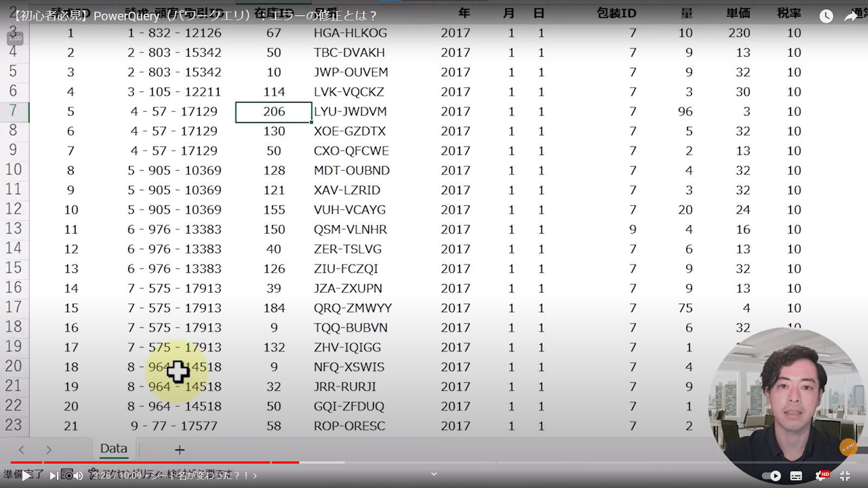Click stock ID cell 184
868x488 pixels.
(274, 308)
